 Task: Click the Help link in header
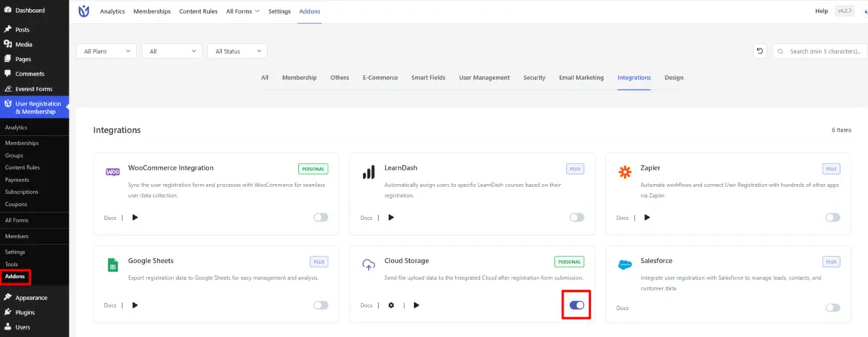click(821, 11)
